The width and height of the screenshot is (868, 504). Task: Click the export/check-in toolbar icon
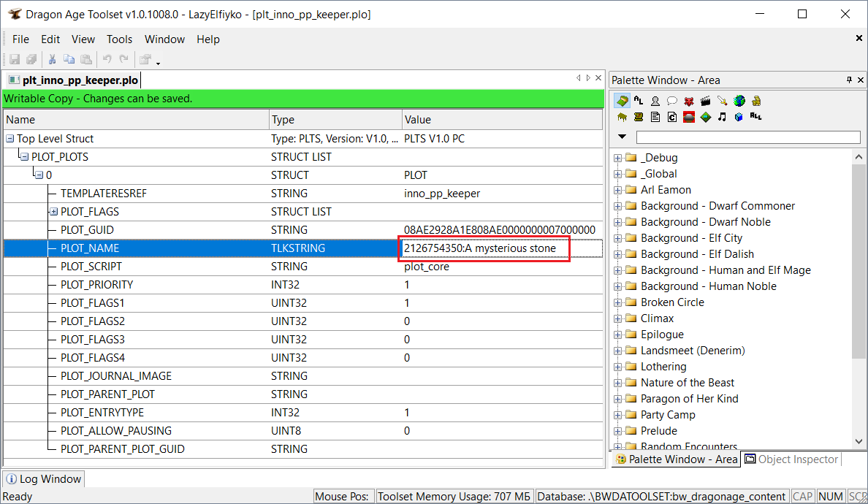[145, 59]
